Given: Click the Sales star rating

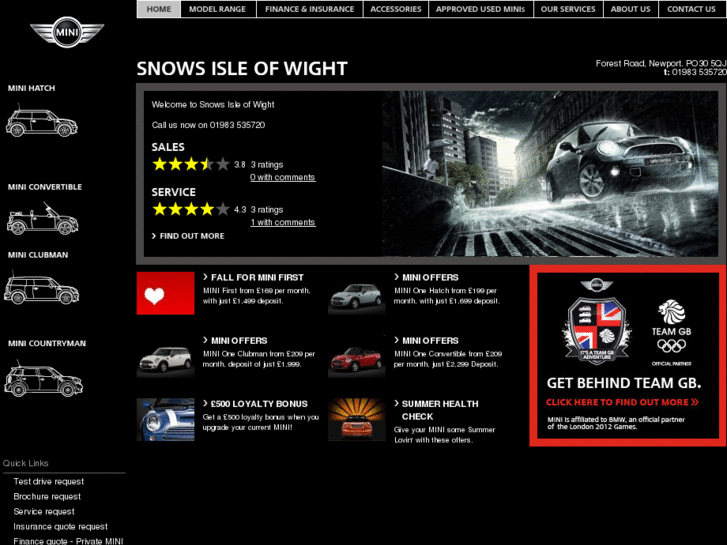Looking at the screenshot, I should (x=191, y=164).
